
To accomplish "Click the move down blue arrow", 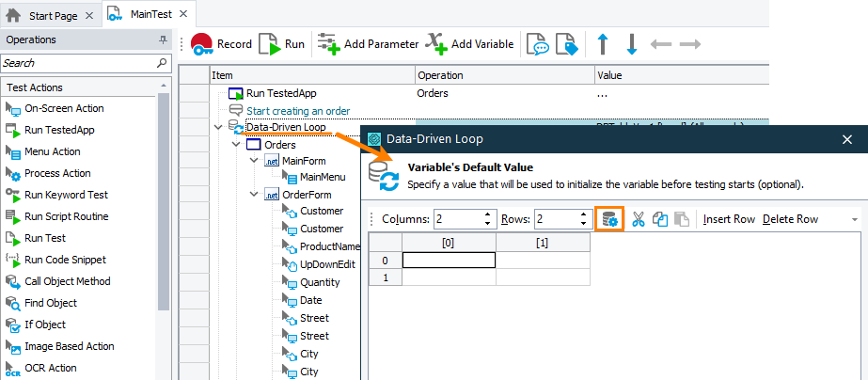I will [632, 44].
